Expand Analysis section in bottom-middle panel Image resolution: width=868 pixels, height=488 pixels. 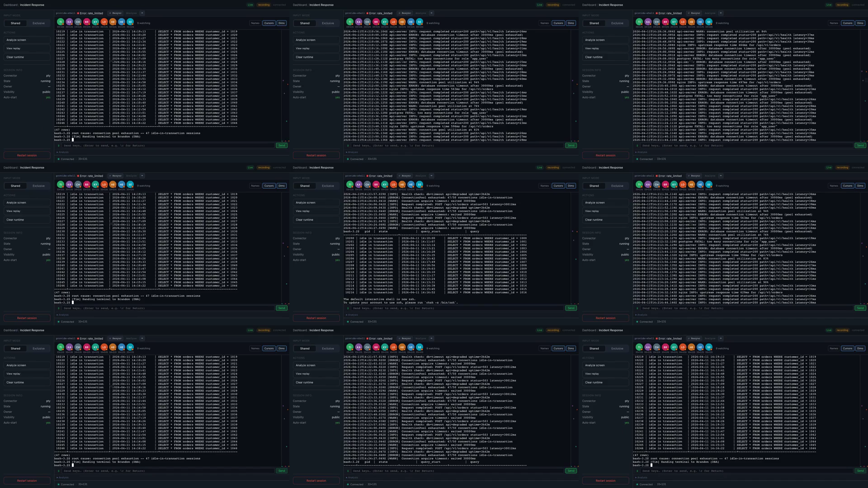coord(352,478)
